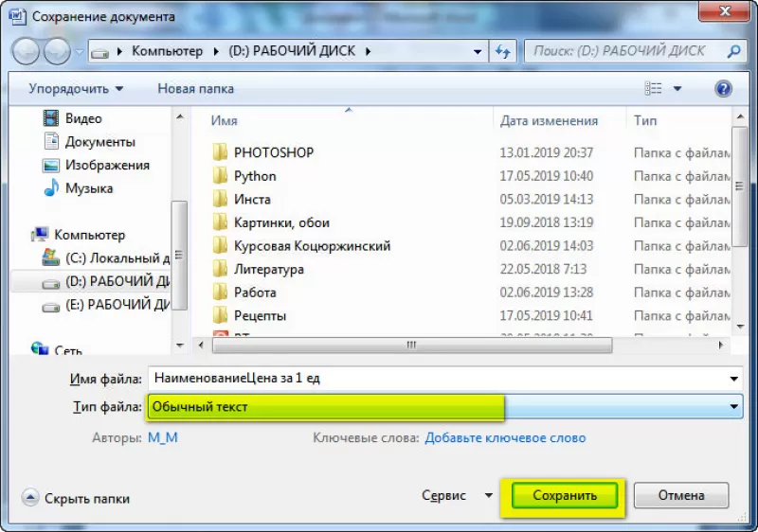Click the Python folder icon

[x=220, y=175]
